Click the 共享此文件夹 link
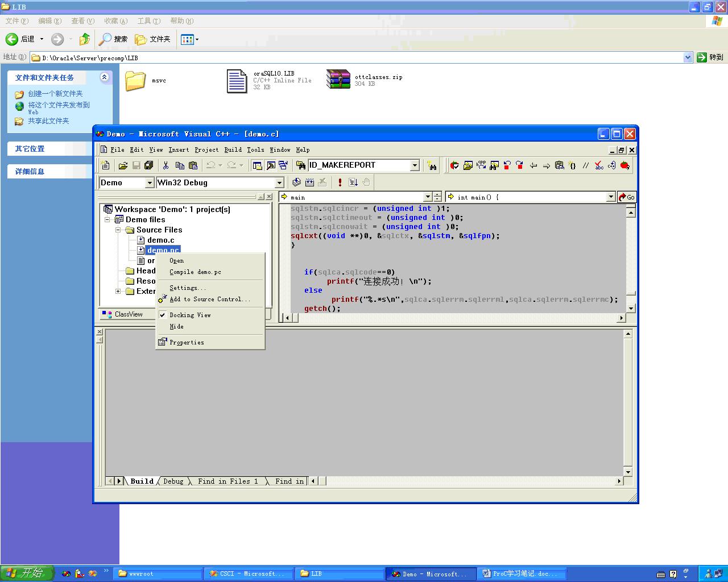Image resolution: width=728 pixels, height=582 pixels. pyautogui.click(x=48, y=121)
